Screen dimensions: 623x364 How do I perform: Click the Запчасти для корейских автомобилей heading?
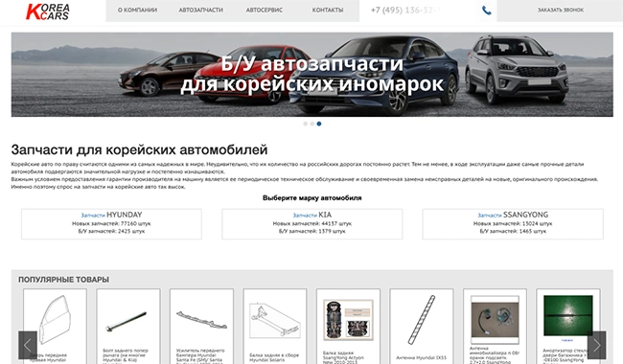click(139, 150)
